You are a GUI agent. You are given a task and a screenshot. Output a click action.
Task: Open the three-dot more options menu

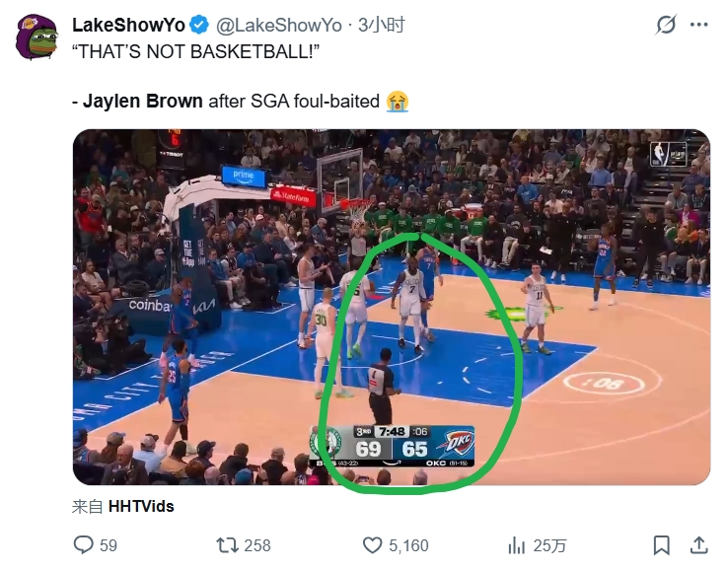pyautogui.click(x=698, y=25)
